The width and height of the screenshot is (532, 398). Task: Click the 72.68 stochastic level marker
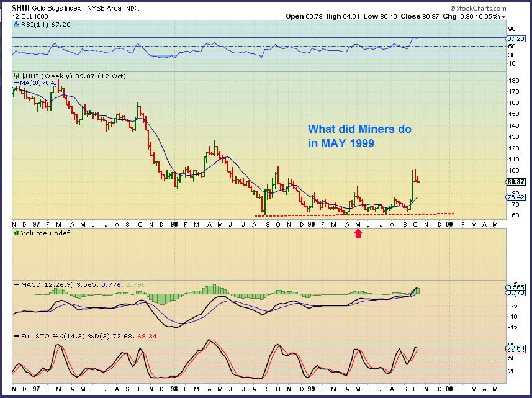coord(518,350)
